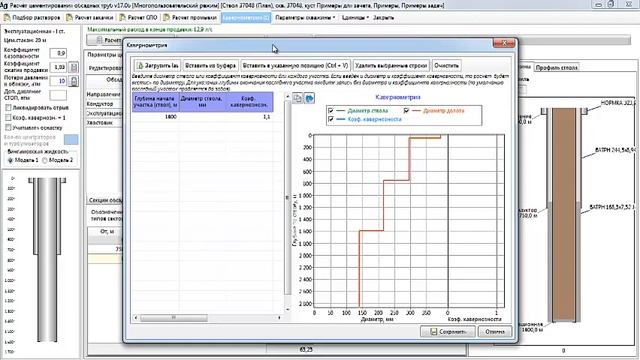640x360 pixels.
Task: Click the table cell containing 1800
Action: click(156, 117)
